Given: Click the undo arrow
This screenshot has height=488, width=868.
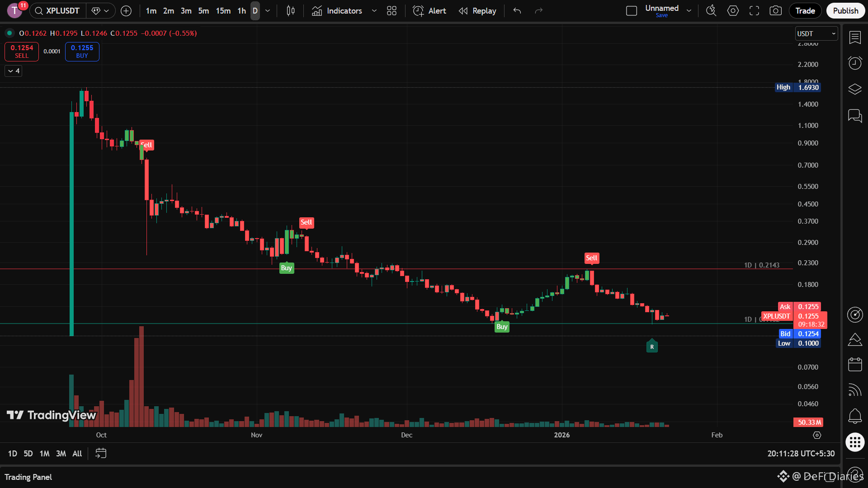Looking at the screenshot, I should 517,11.
